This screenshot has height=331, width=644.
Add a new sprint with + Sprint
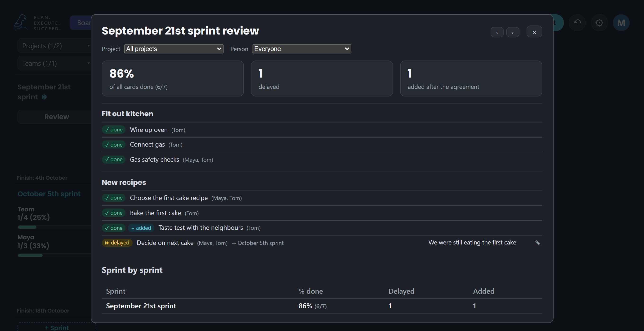[57, 327]
